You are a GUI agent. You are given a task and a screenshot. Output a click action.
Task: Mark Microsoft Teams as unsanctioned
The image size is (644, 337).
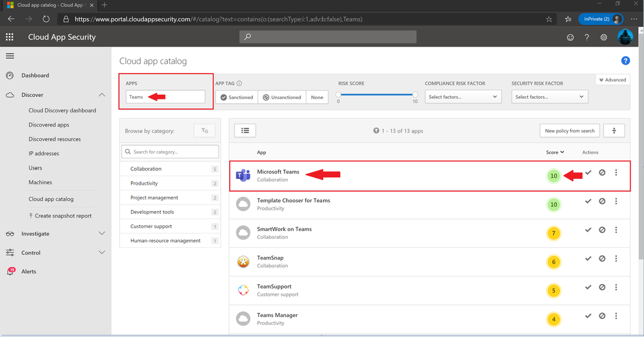[602, 172]
